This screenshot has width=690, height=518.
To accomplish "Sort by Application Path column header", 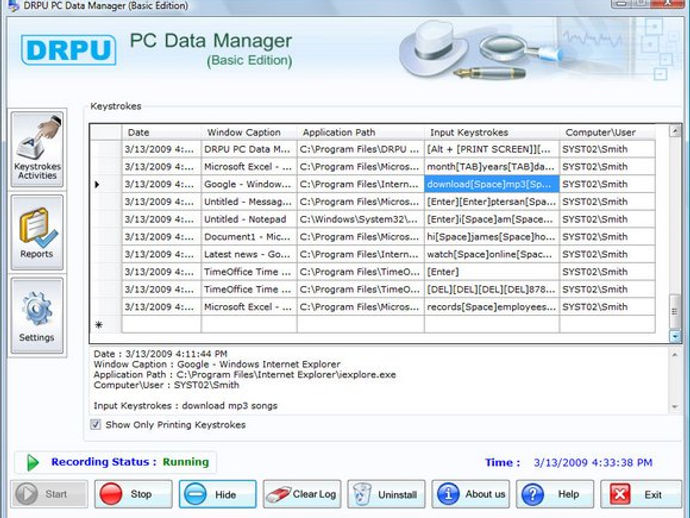I will (361, 132).
